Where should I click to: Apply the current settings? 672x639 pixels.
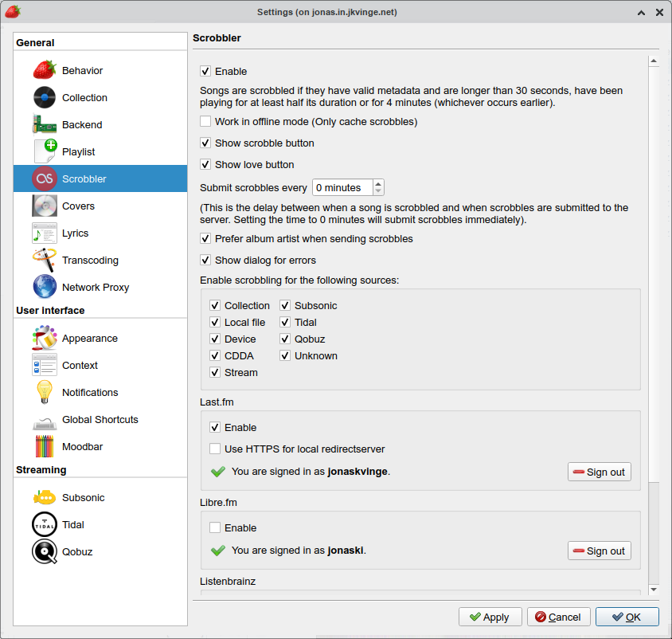(x=490, y=617)
